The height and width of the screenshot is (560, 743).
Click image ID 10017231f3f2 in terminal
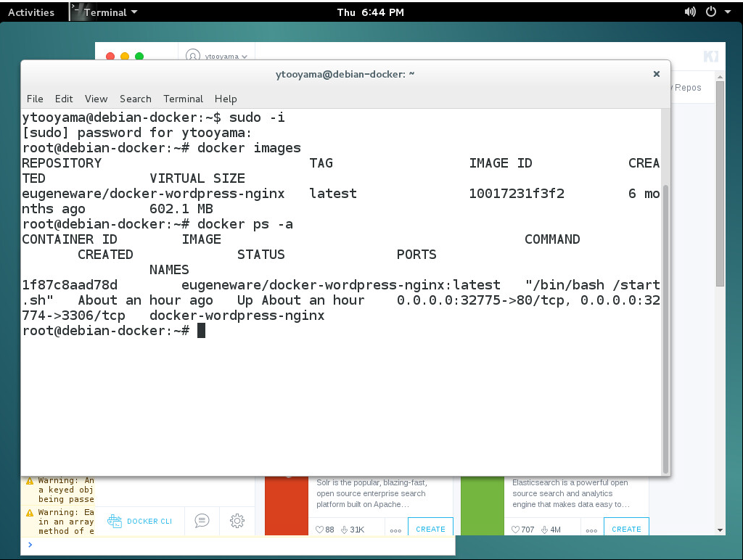517,194
